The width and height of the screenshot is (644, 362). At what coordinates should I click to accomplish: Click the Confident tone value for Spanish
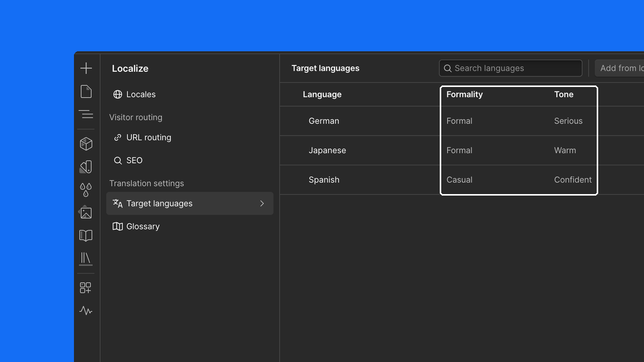573,179
